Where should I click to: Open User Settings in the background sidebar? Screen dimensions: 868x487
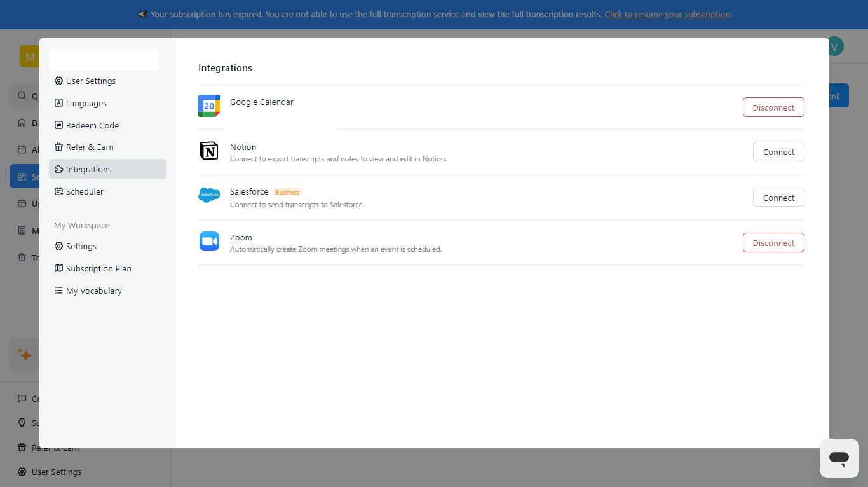coord(57,472)
